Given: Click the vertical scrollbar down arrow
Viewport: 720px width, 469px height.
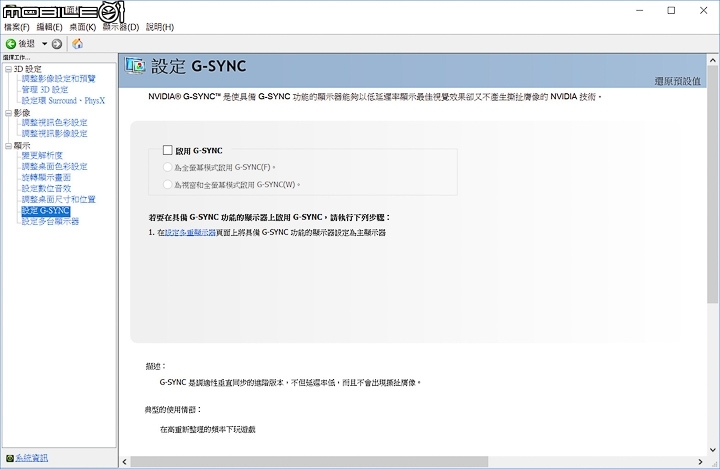Looking at the screenshot, I should pyautogui.click(x=713, y=450).
